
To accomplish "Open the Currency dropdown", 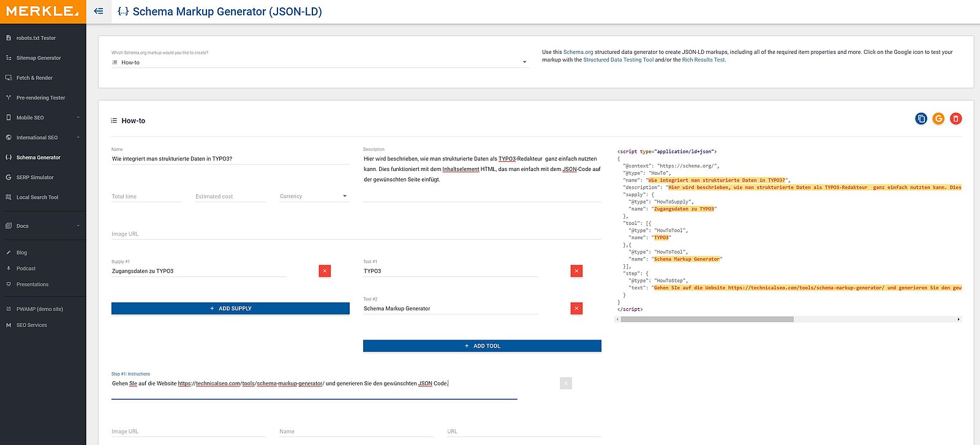I will [314, 197].
